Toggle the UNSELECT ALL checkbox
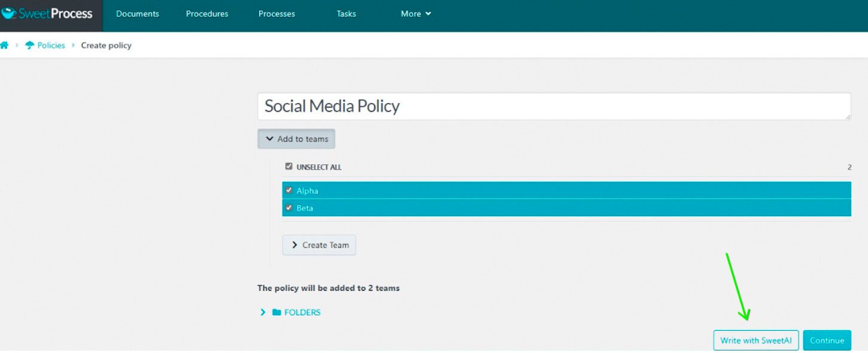Viewport: 868px width, 353px height. [x=289, y=166]
